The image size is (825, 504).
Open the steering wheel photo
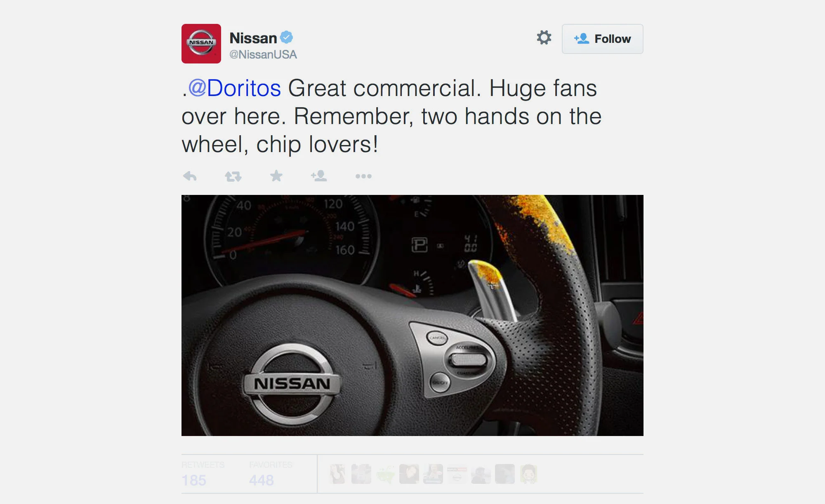412,315
